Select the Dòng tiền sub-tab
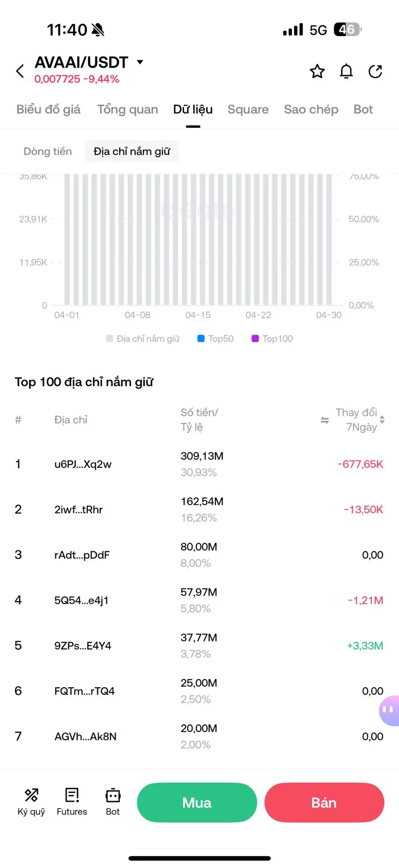The width and height of the screenshot is (399, 868). (x=48, y=151)
